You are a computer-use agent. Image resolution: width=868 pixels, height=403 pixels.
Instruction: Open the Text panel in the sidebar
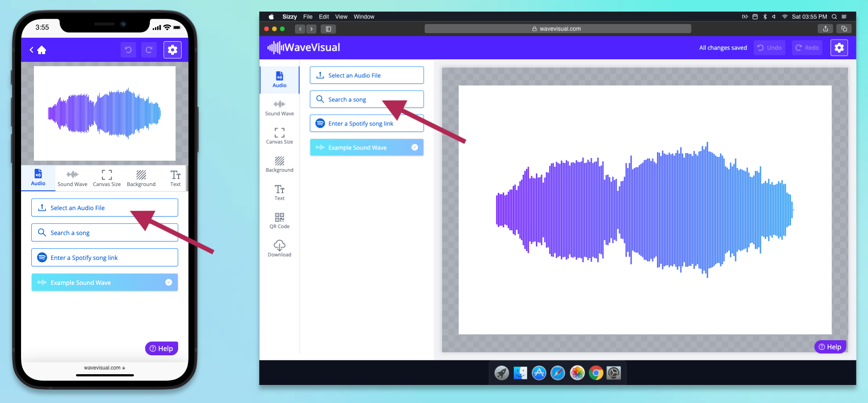pyautogui.click(x=279, y=192)
